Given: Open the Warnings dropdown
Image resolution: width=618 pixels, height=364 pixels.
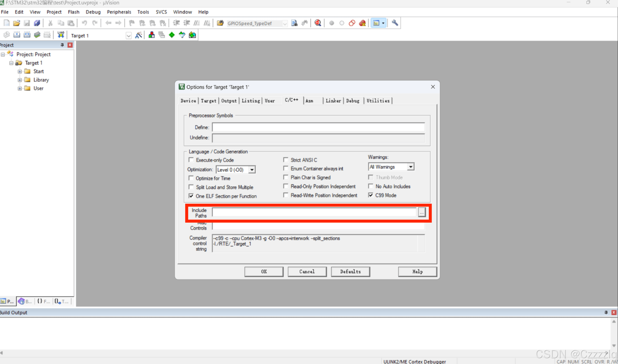Looking at the screenshot, I should point(411,167).
